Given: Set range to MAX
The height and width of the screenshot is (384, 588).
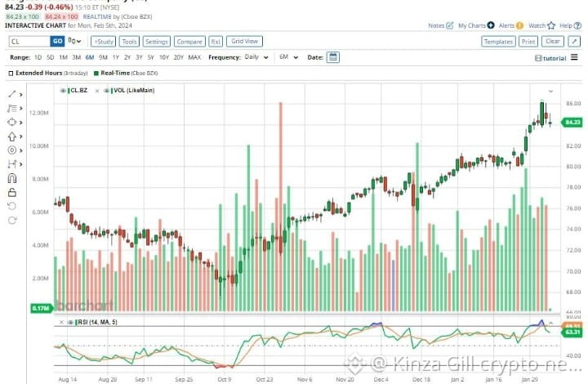Looking at the screenshot, I should pyautogui.click(x=194, y=57).
